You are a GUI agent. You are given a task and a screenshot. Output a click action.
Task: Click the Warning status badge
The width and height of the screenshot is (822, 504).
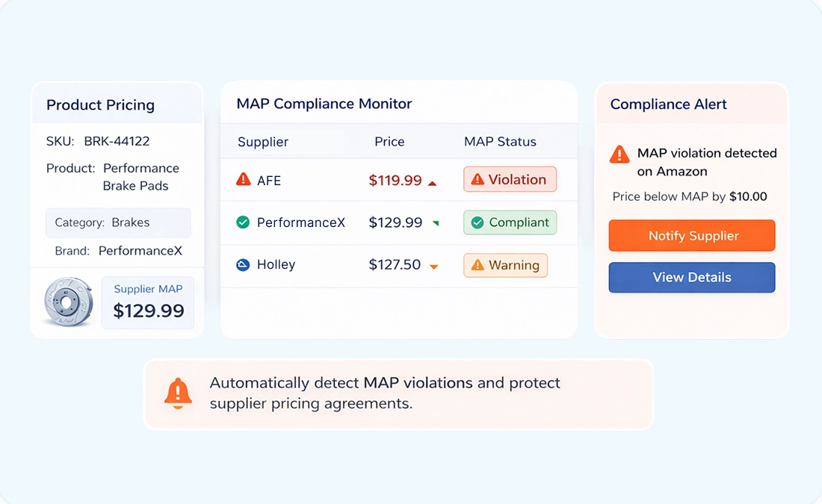(x=505, y=265)
